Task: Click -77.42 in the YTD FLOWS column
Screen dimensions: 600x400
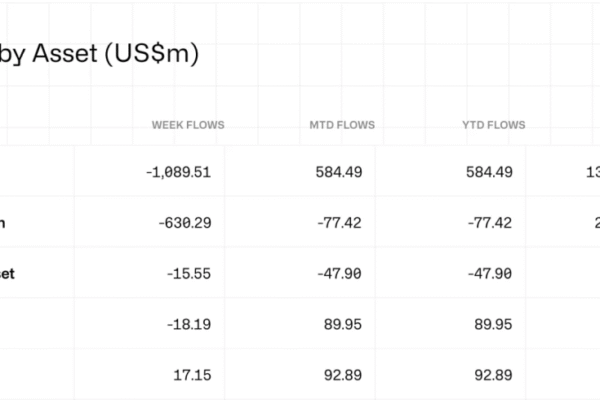Action: click(490, 222)
